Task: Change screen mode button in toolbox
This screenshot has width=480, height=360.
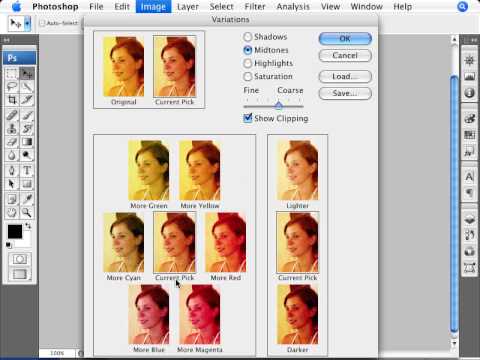Action: (x=20, y=274)
